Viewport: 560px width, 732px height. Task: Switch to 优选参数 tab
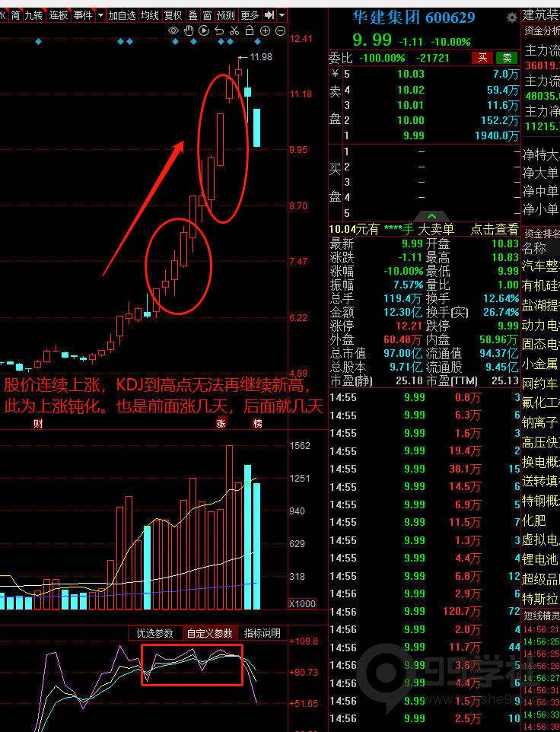pyautogui.click(x=154, y=633)
